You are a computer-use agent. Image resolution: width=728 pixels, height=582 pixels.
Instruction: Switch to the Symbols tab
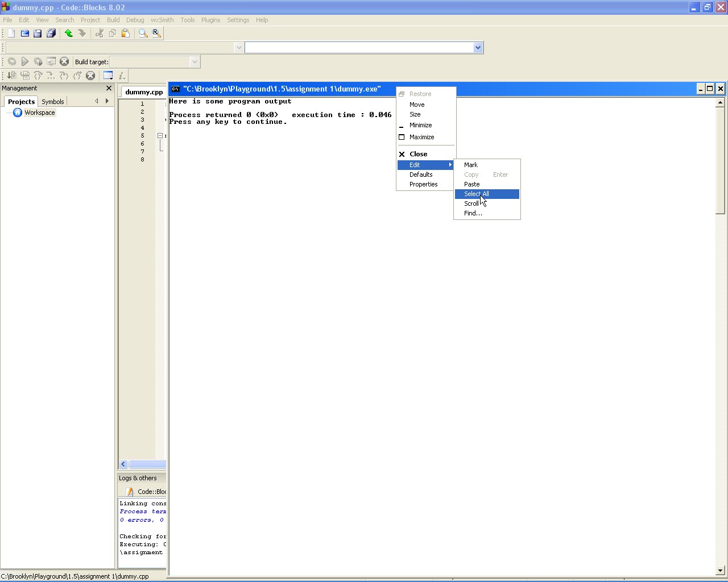(x=53, y=102)
